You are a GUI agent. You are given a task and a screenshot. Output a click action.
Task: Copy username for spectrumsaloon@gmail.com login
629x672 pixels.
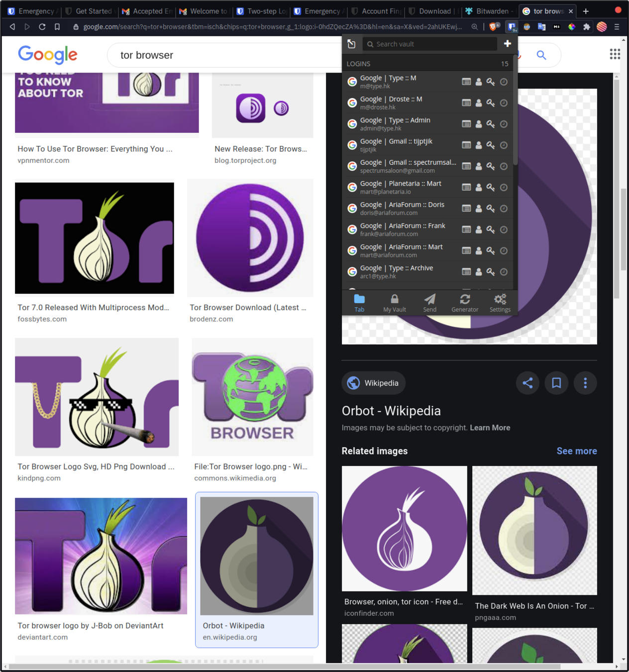tap(479, 166)
